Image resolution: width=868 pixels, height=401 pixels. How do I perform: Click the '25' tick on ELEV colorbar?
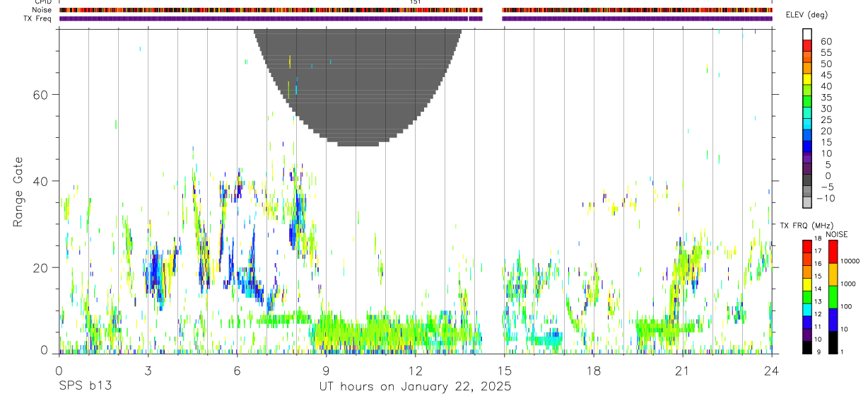click(x=826, y=120)
